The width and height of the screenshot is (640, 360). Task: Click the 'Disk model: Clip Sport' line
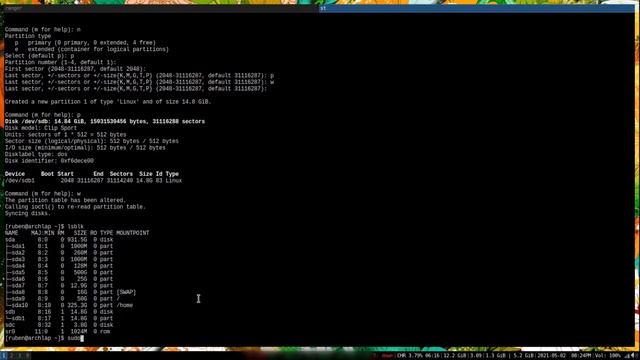pyautogui.click(x=41, y=128)
